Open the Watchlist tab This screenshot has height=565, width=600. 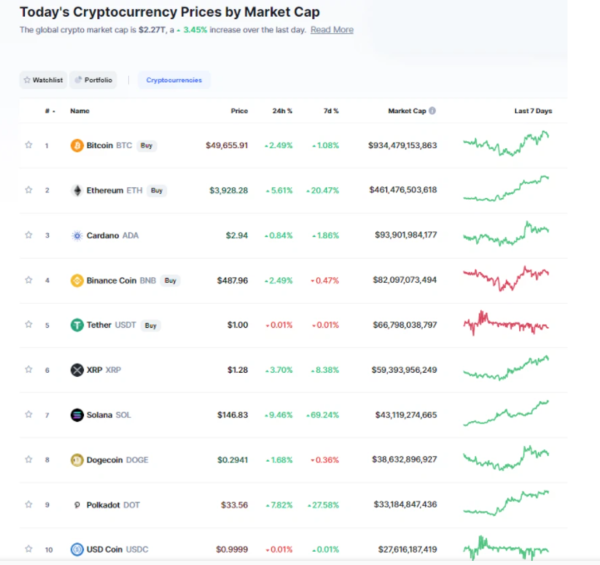pyautogui.click(x=43, y=80)
